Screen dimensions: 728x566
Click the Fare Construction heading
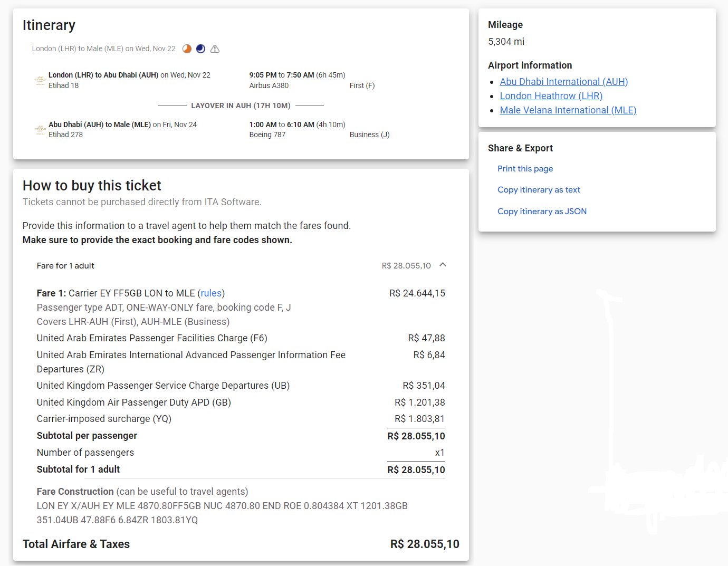pyautogui.click(x=75, y=492)
